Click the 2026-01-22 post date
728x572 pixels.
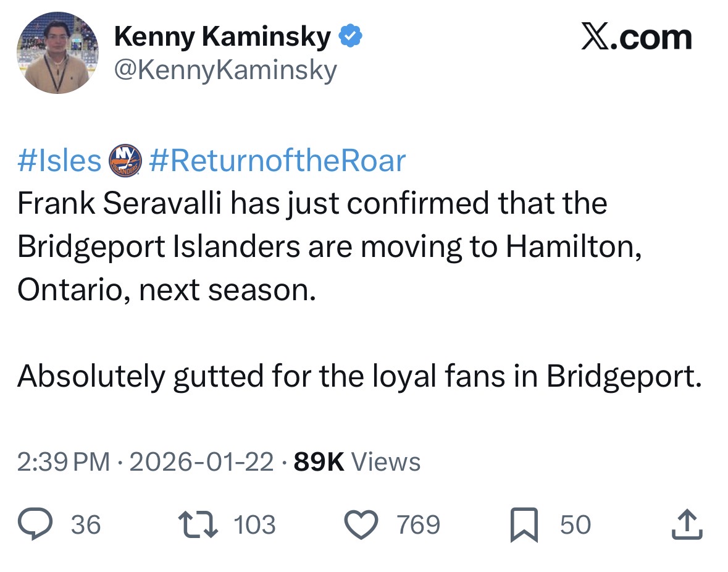point(203,462)
